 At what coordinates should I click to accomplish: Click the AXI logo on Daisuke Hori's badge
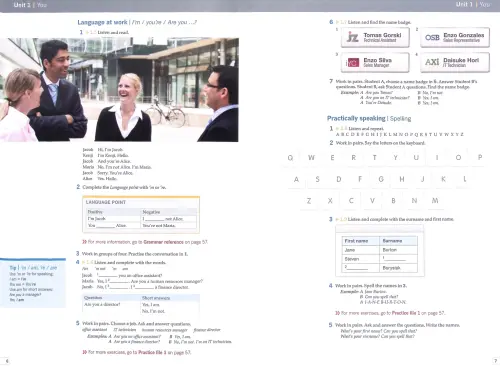click(x=432, y=62)
